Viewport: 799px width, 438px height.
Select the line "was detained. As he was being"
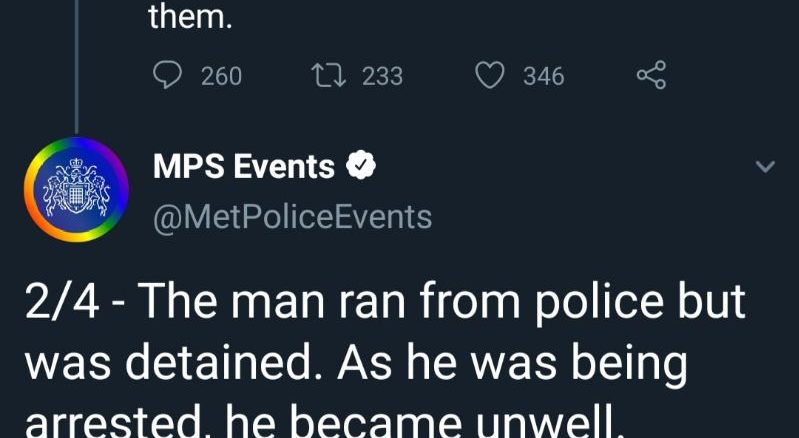click(356, 366)
